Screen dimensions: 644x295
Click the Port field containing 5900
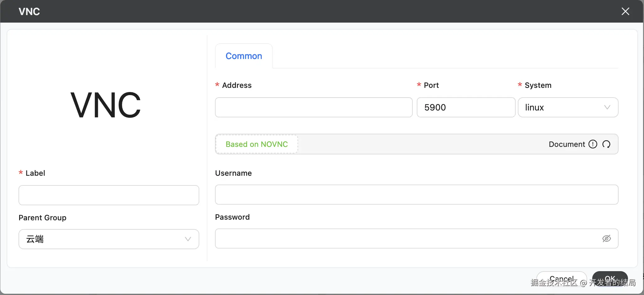[466, 107]
